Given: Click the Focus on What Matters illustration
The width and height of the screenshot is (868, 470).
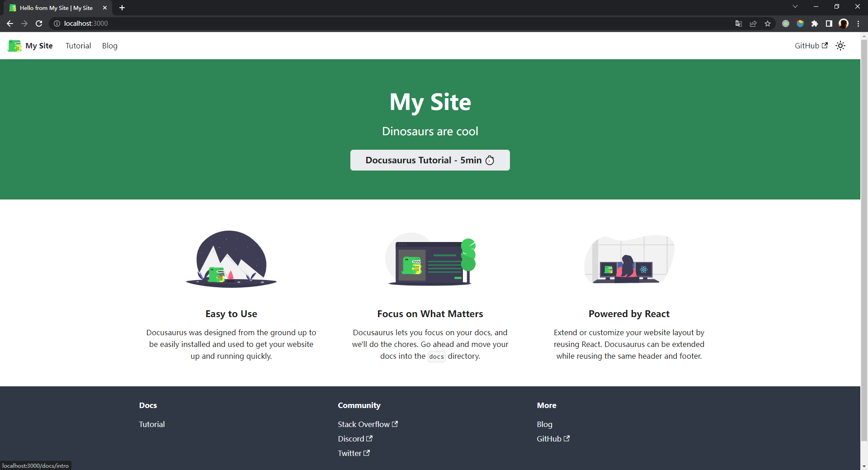Looking at the screenshot, I should pos(430,259).
